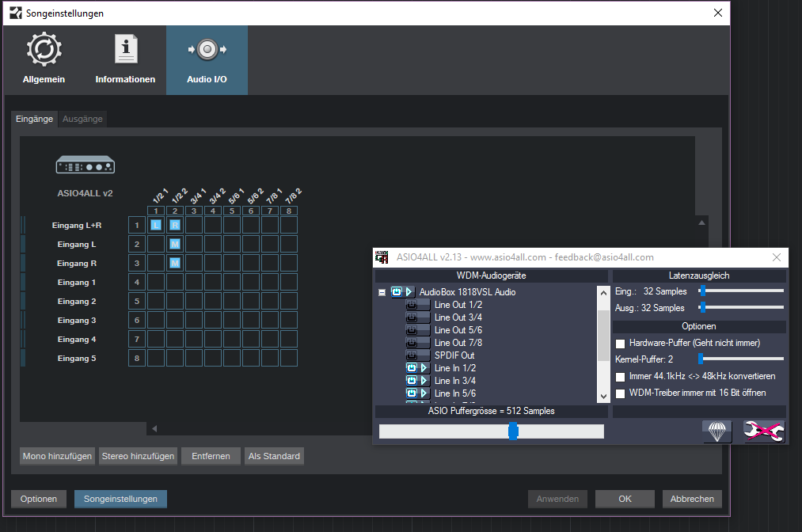The width and height of the screenshot is (802, 532).
Task: Enable WDM-Treiber immer mit 16 Bit öffnen
Action: (621, 393)
